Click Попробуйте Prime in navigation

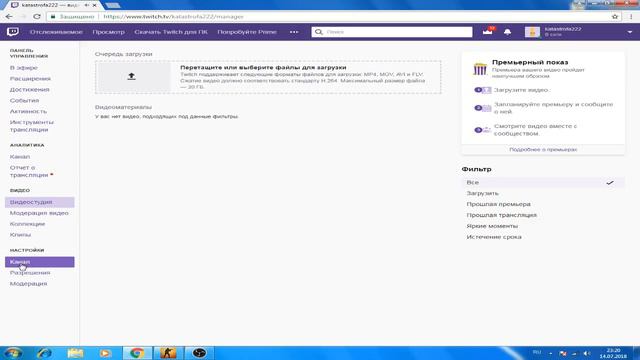pos(247,32)
